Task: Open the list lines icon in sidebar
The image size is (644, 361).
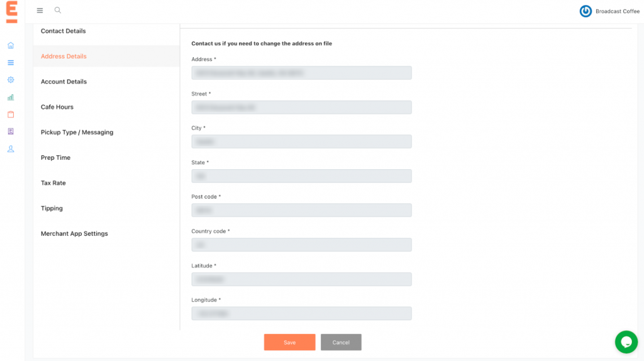Action: [11, 62]
